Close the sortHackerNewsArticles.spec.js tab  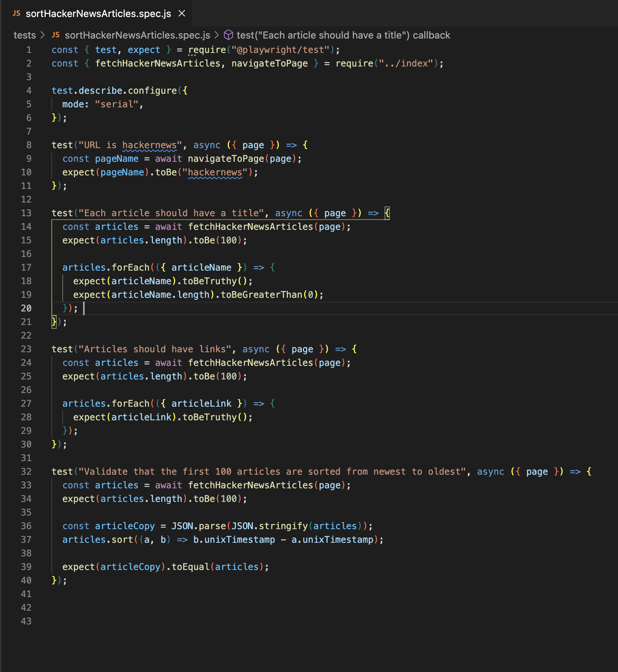click(182, 14)
